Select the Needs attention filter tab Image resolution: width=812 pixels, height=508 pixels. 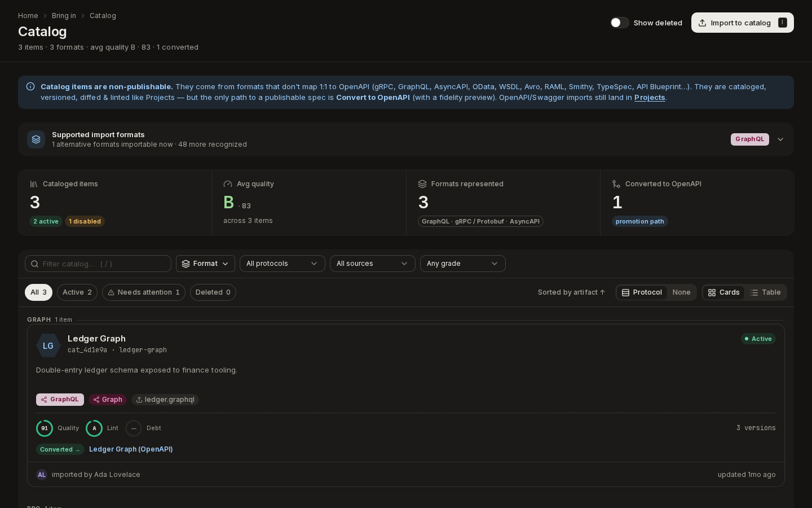(x=144, y=292)
